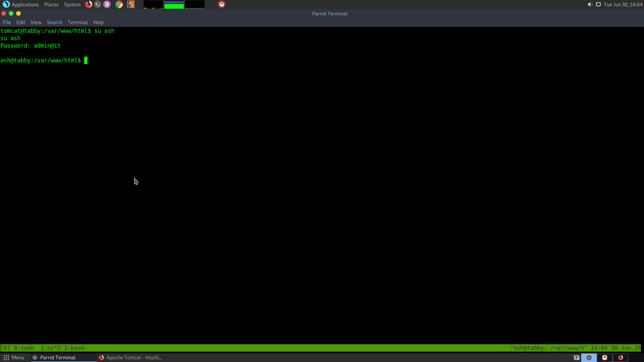This screenshot has height=362, width=644.
Task: Launch Firefox from the top panel
Action: 89,4
